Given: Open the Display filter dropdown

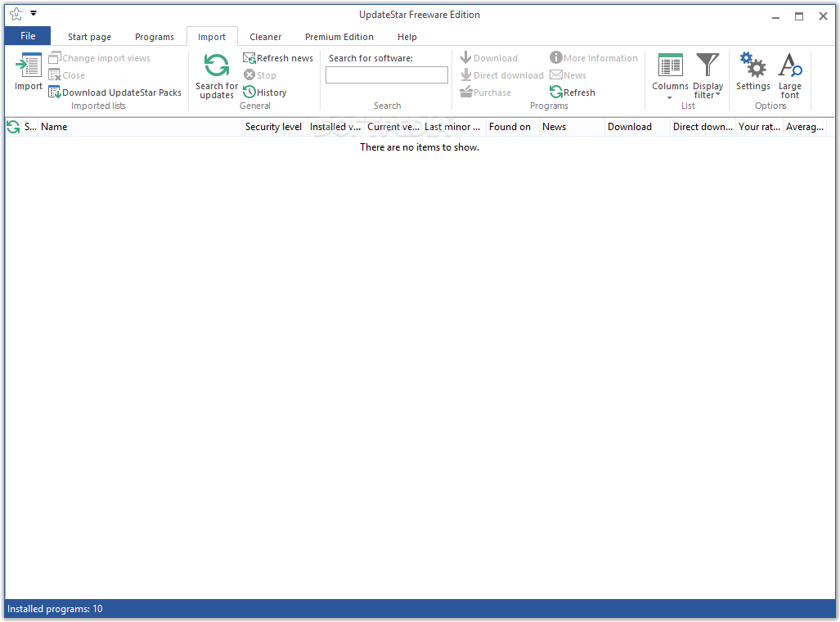Looking at the screenshot, I should pyautogui.click(x=707, y=76).
